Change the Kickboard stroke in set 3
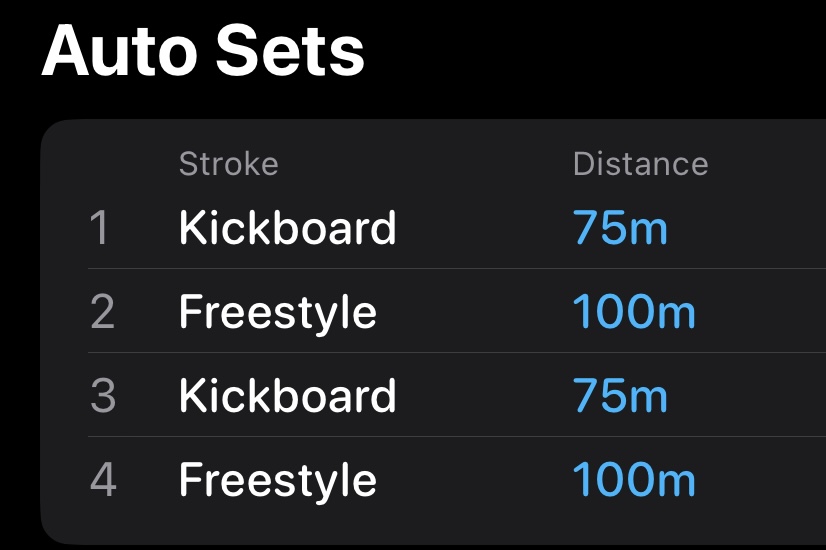This screenshot has height=550, width=826. (x=287, y=397)
